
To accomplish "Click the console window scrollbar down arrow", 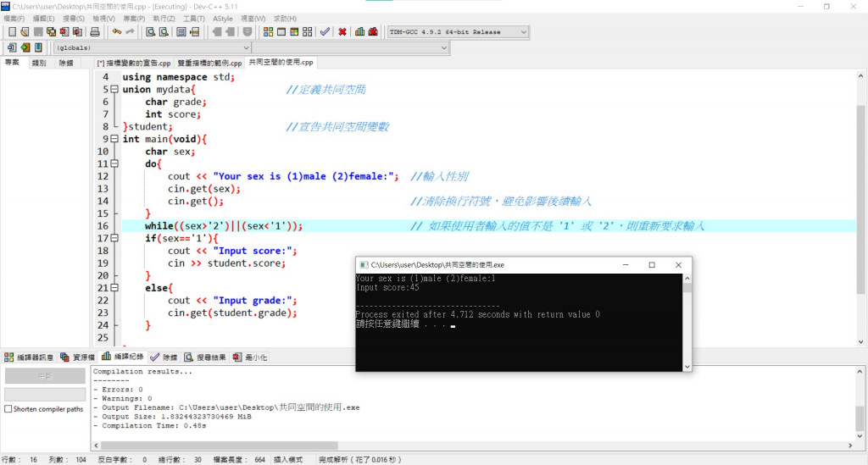I will [x=687, y=367].
